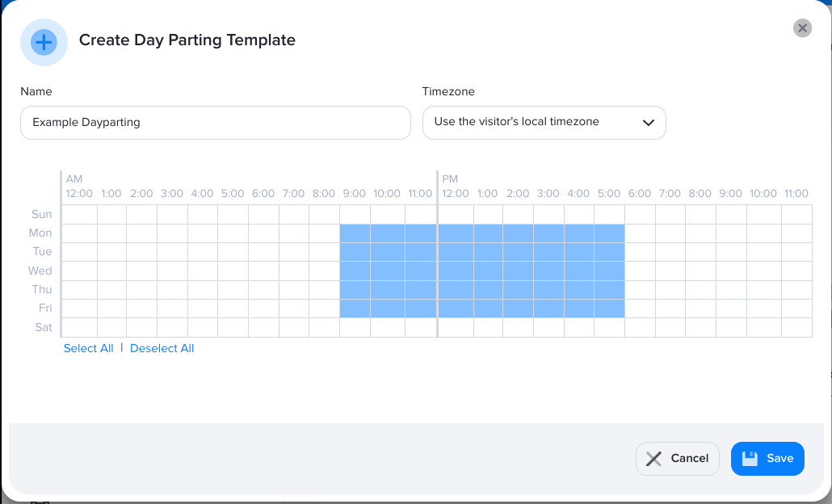The image size is (832, 504).
Task: Click the PM header label
Action: 450,178
